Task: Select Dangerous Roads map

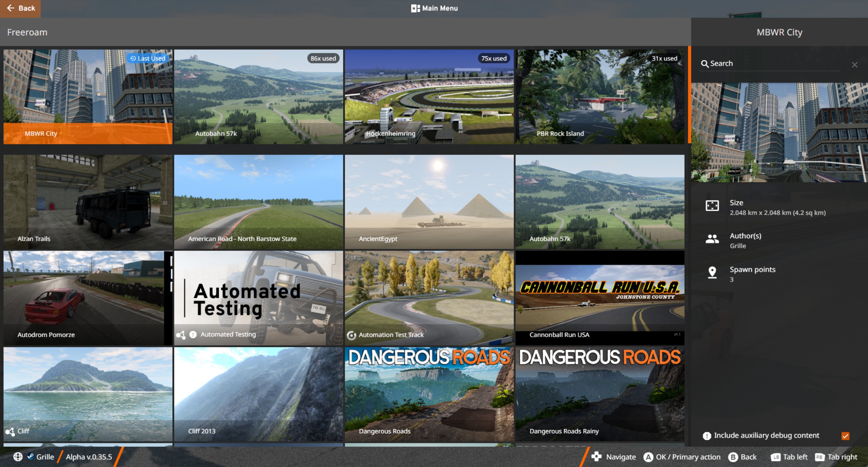Action: point(429,394)
